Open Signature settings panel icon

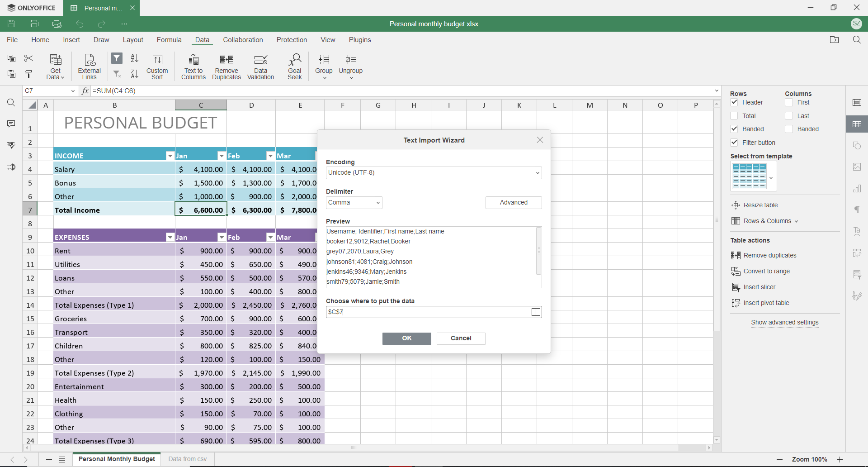857,296
